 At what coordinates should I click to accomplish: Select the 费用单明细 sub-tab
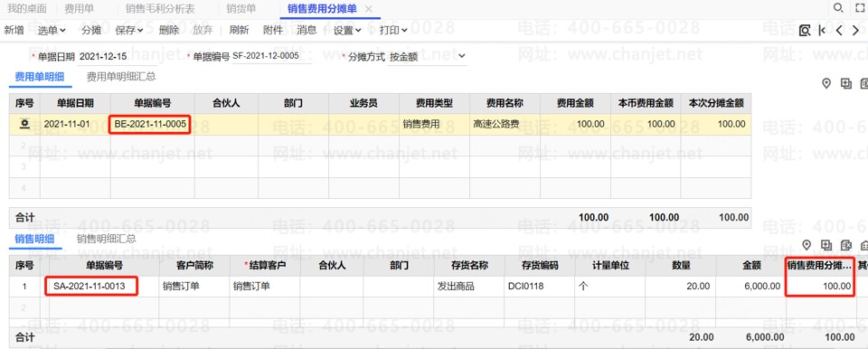40,77
